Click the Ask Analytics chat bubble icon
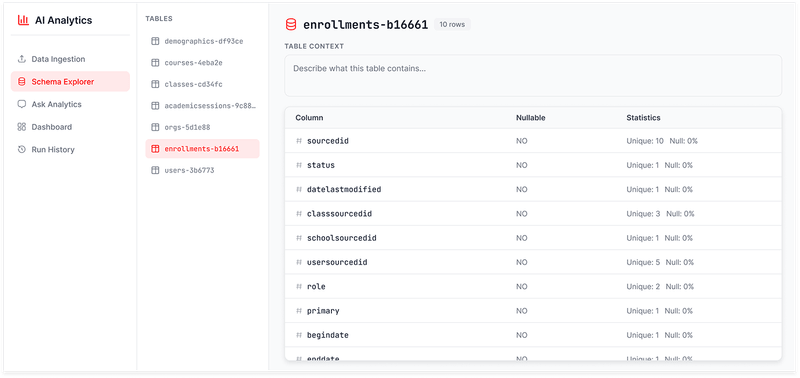Screen dimensions: 800x378 [21, 104]
